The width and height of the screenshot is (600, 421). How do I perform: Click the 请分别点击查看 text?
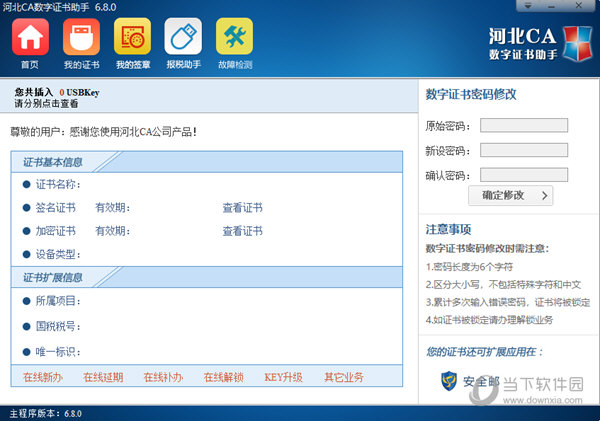[46, 104]
